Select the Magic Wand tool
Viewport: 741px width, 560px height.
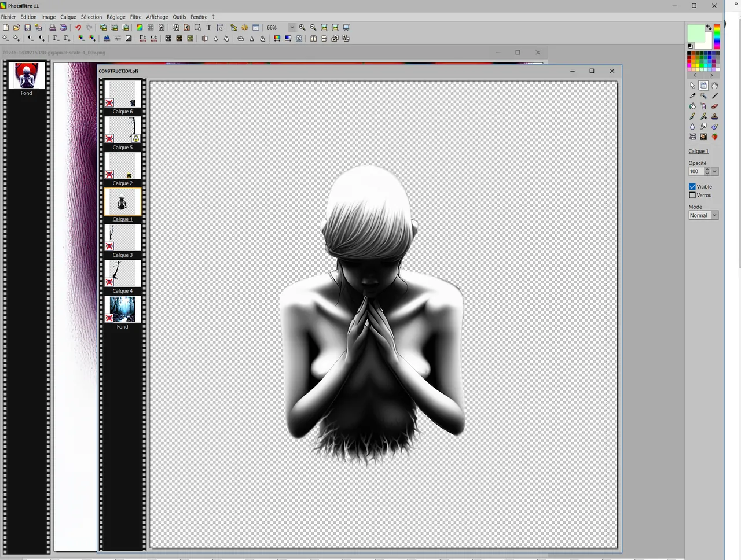coord(703,96)
